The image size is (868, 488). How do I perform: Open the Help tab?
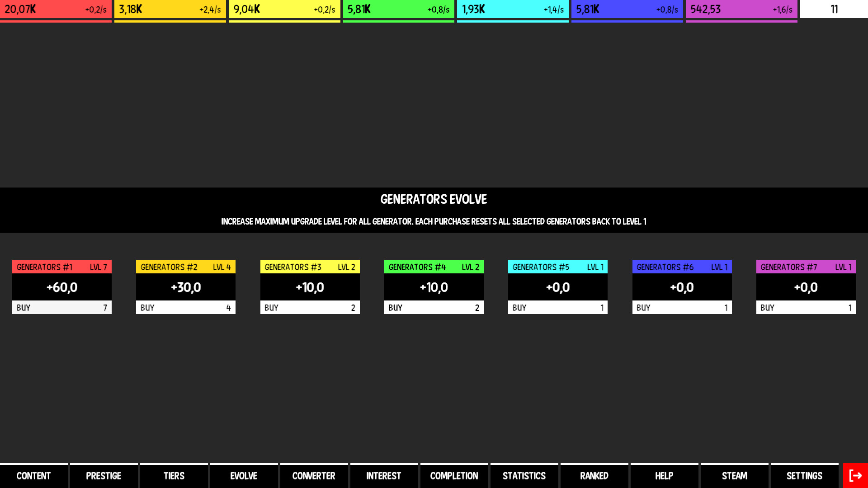pyautogui.click(x=665, y=475)
